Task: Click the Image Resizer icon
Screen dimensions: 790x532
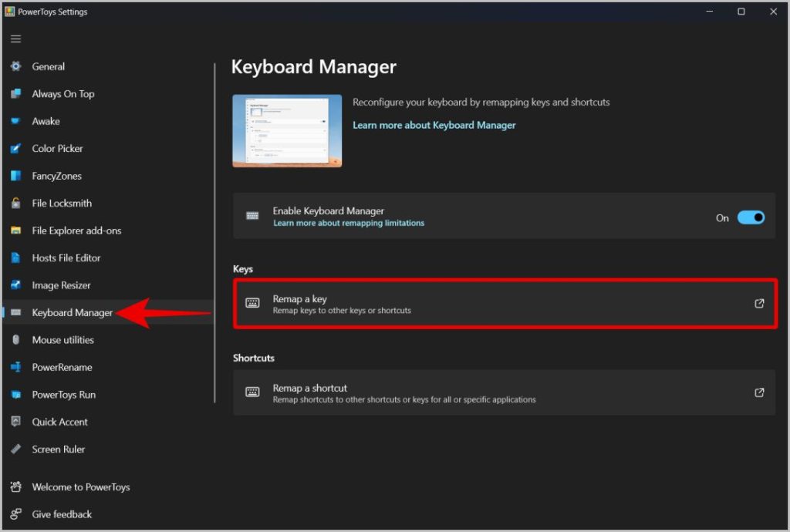Action: click(15, 285)
